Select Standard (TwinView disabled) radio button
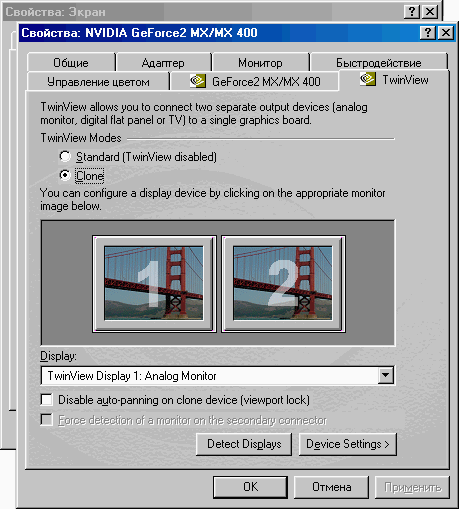This screenshot has width=459, height=509. point(65,156)
